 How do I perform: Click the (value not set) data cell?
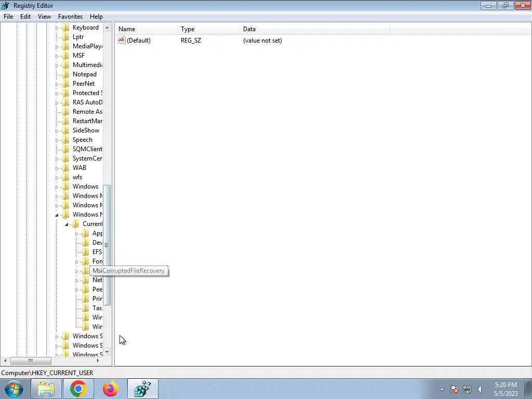tap(262, 41)
